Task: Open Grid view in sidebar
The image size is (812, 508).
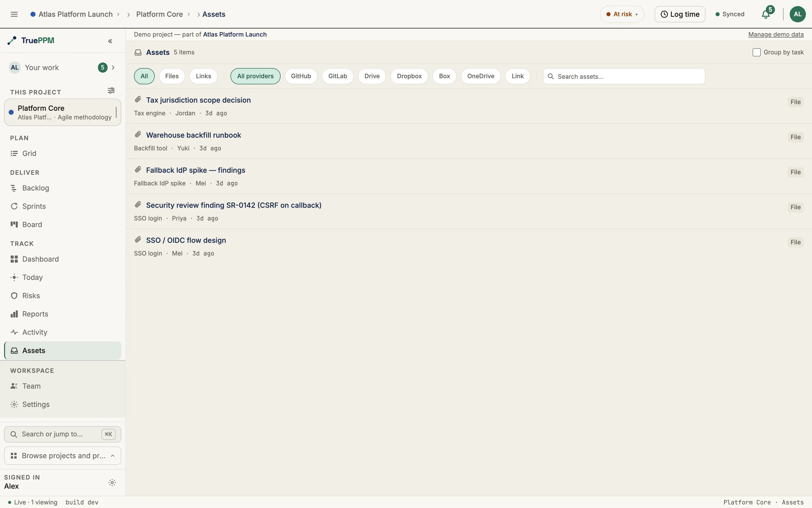Action: coord(63,153)
